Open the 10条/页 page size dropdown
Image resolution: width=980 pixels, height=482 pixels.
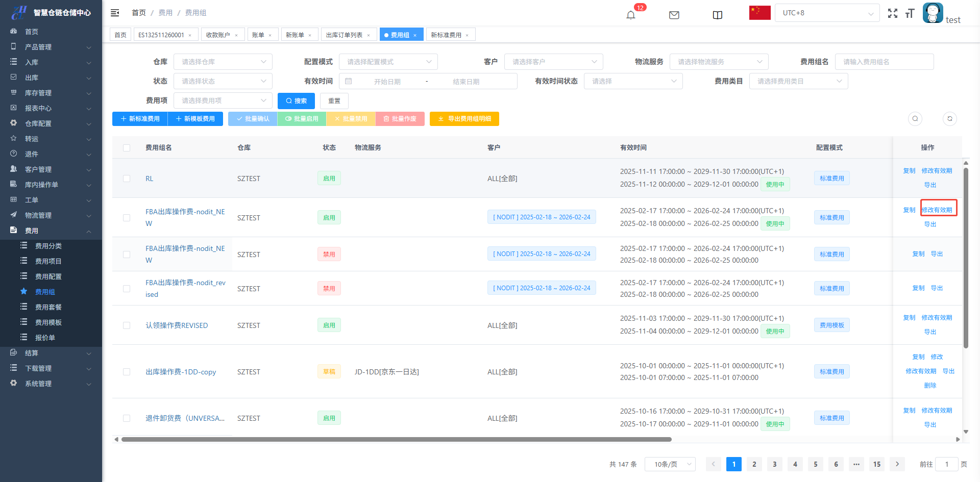pos(670,464)
